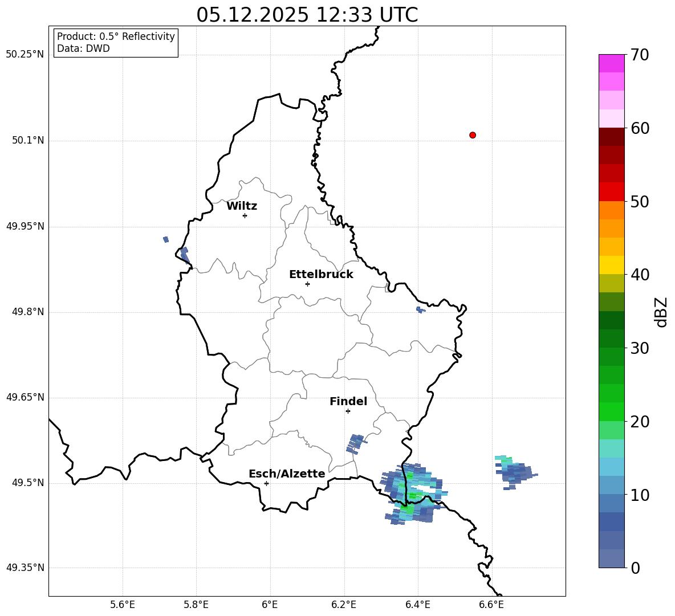
Task: Click the title 05.12.2025 12:33 UTC
Action: click(x=307, y=15)
